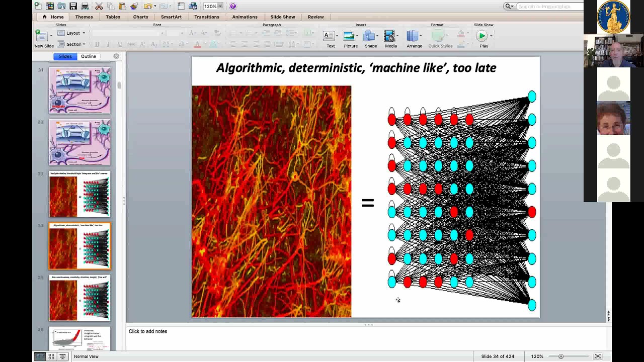This screenshot has height=362, width=644.
Task: Save the presentation with floppy icon
Action: (73, 6)
